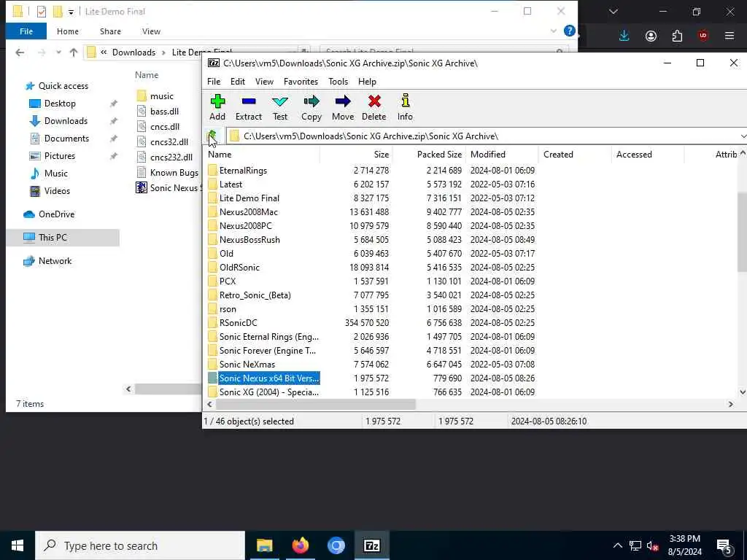747x560 pixels.
Task: Expand the Explorer ribbon chevron
Action: 554,31
